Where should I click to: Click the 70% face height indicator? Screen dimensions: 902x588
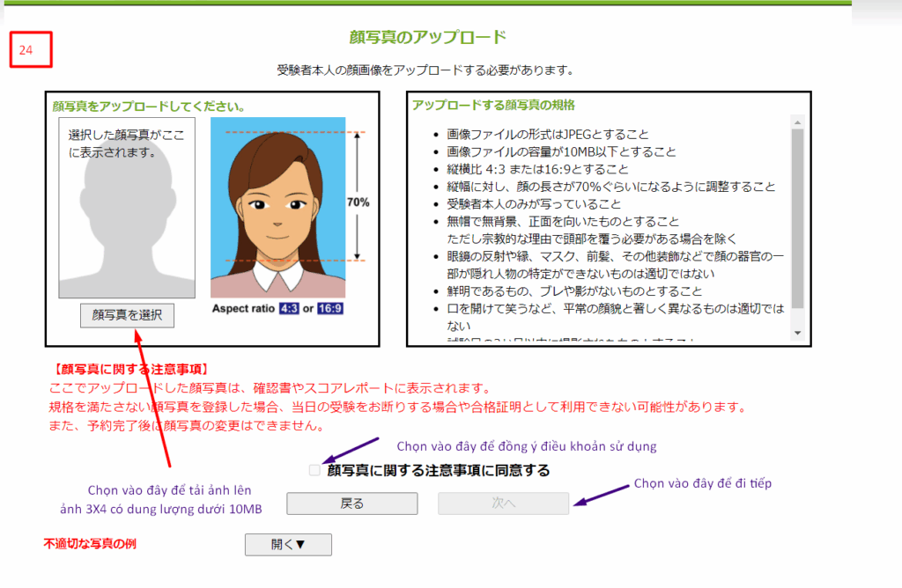click(358, 202)
